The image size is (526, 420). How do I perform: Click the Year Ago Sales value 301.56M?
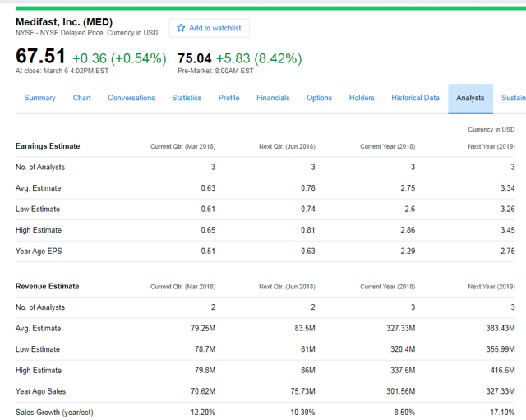[x=400, y=391]
